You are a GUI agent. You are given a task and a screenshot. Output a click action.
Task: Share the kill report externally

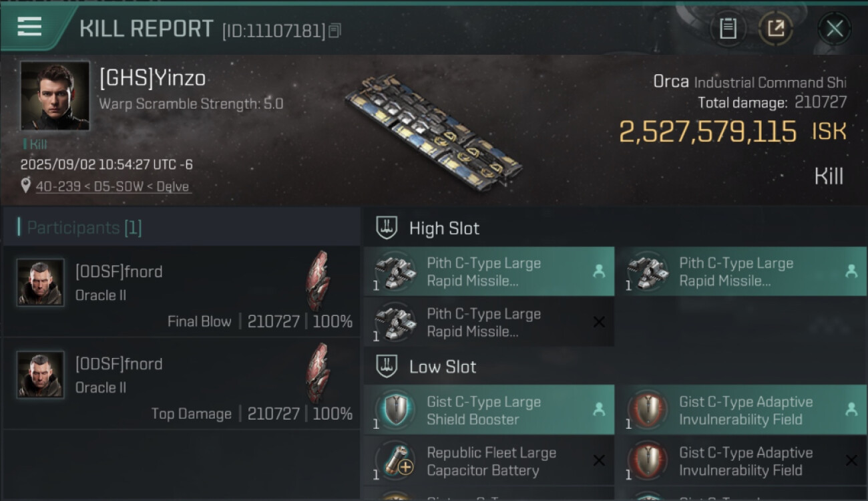776,29
